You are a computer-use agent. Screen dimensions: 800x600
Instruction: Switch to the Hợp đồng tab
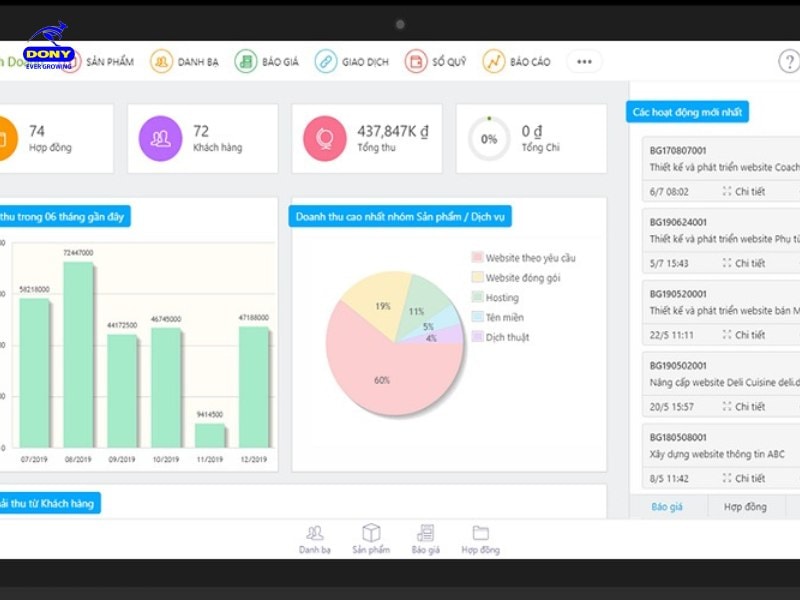tap(744, 507)
